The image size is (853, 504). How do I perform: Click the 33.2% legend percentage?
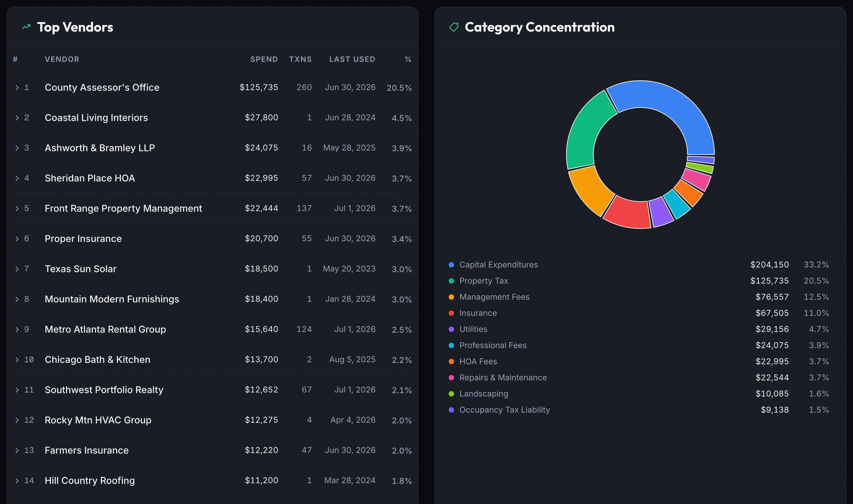pyautogui.click(x=816, y=265)
